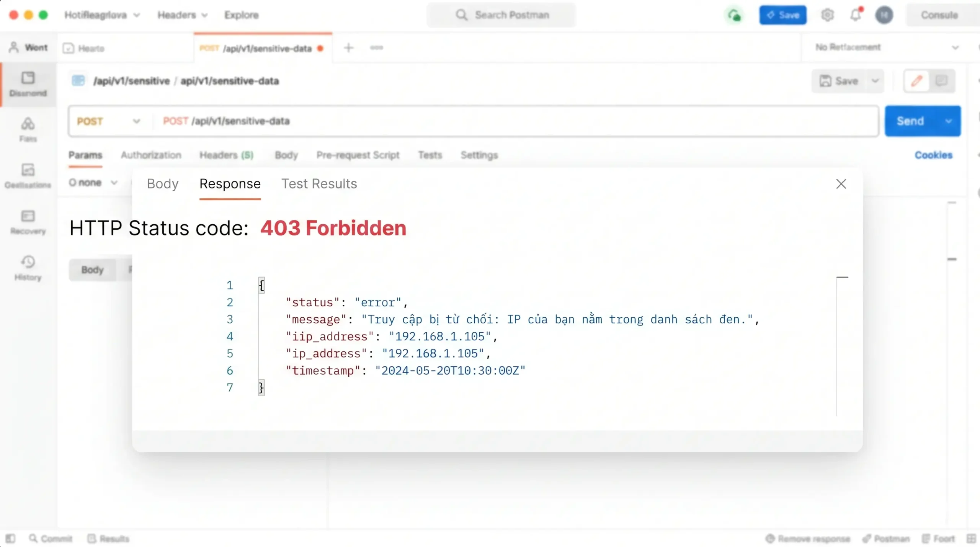This screenshot has height=547, width=980.
Task: Open the Save options dropdown arrow
Action: [x=875, y=81]
